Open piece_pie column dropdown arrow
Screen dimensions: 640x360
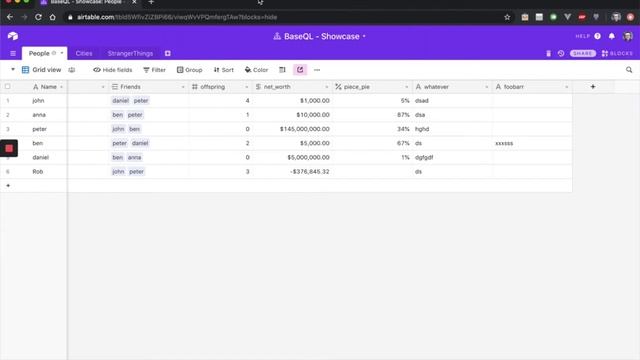coord(407,87)
